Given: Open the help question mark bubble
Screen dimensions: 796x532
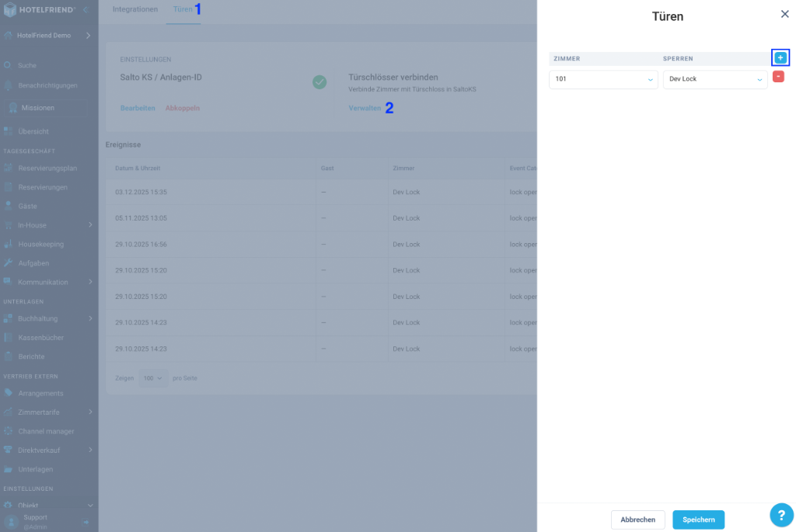Looking at the screenshot, I should coord(781,515).
